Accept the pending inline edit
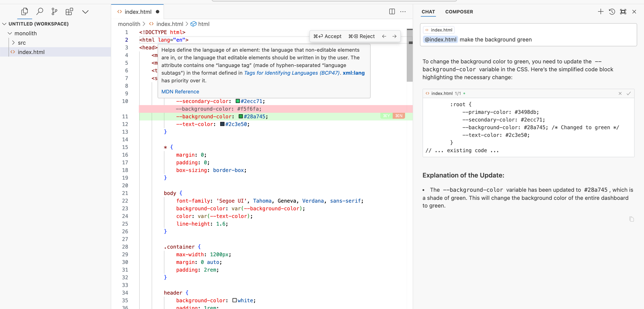 (x=328, y=36)
